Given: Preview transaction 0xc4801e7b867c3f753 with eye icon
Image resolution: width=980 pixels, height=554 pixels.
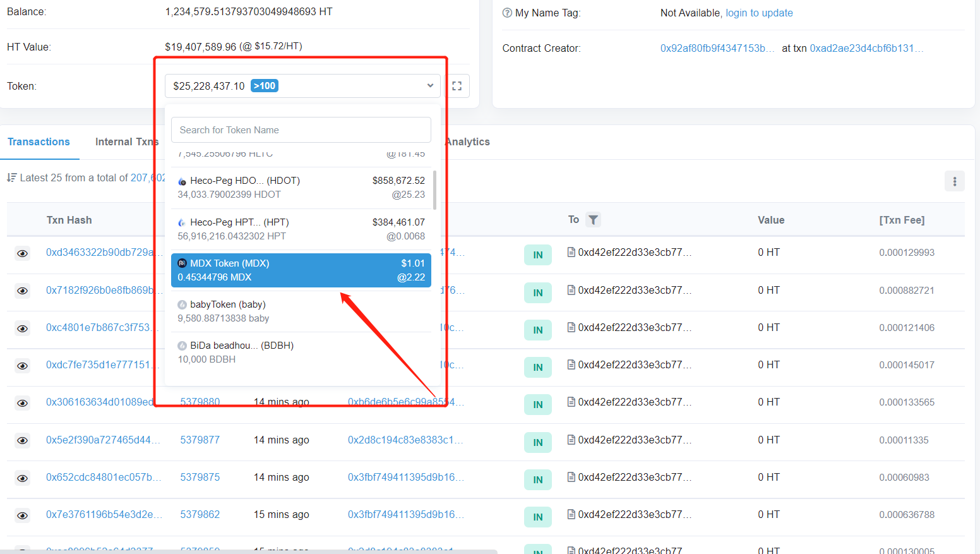Looking at the screenshot, I should pos(23,328).
